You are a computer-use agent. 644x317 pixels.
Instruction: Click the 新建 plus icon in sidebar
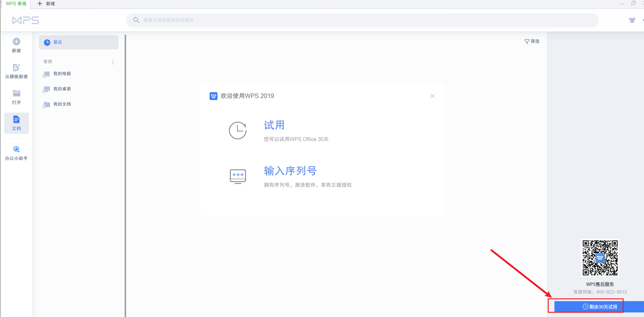click(16, 41)
